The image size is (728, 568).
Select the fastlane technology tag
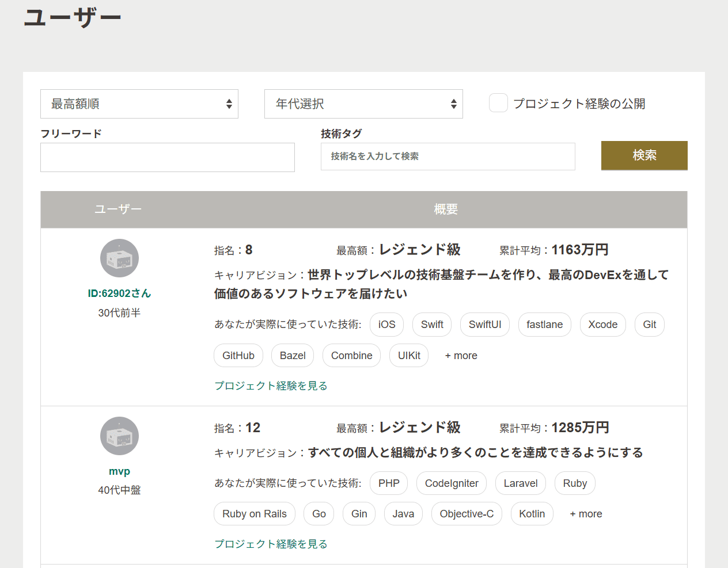coord(544,325)
